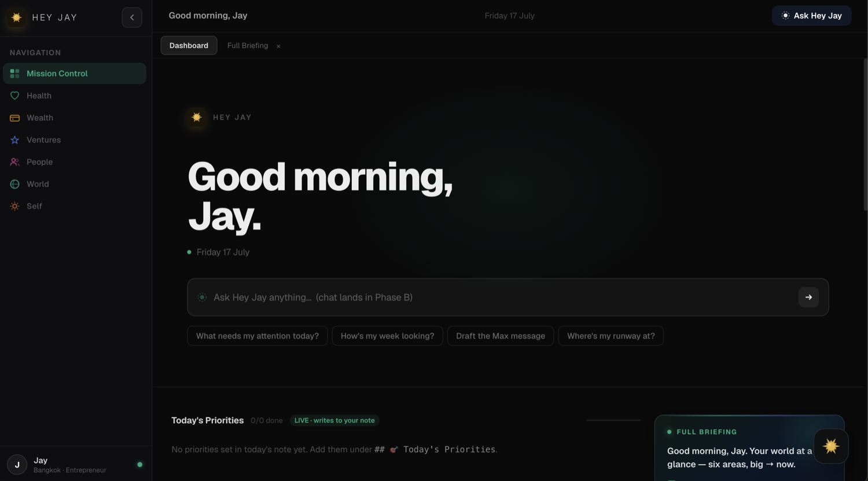868x481 pixels.
Task: Click the Ventures star icon
Action: click(15, 139)
